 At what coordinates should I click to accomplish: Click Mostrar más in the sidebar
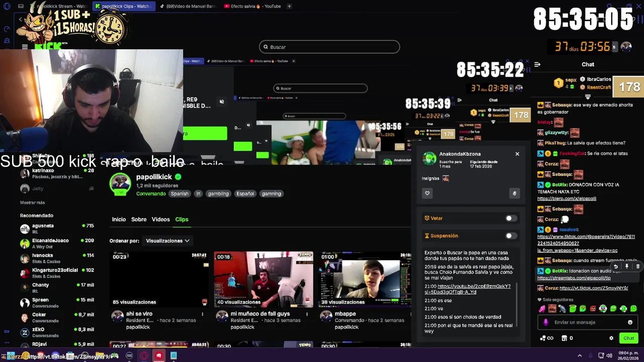33,203
